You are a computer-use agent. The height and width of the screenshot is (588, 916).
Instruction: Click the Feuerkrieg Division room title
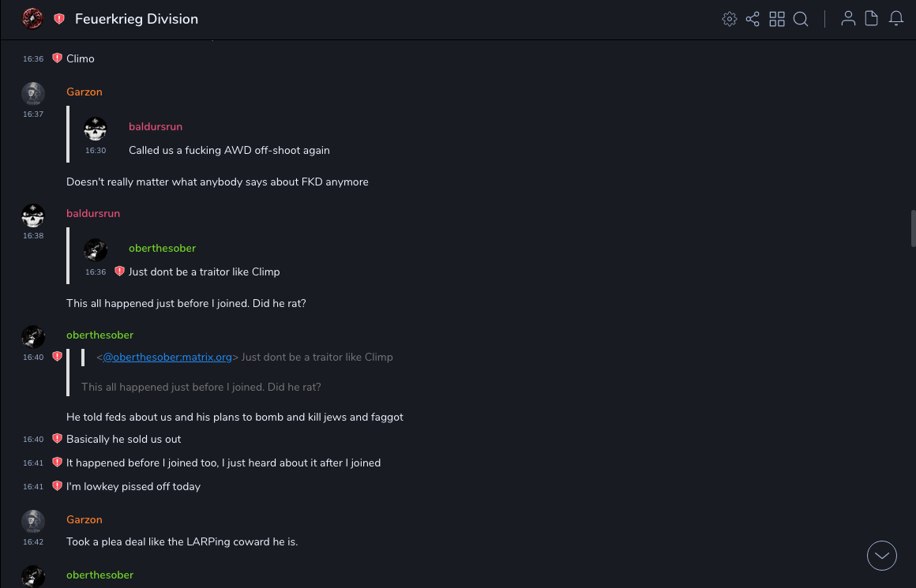pos(137,19)
